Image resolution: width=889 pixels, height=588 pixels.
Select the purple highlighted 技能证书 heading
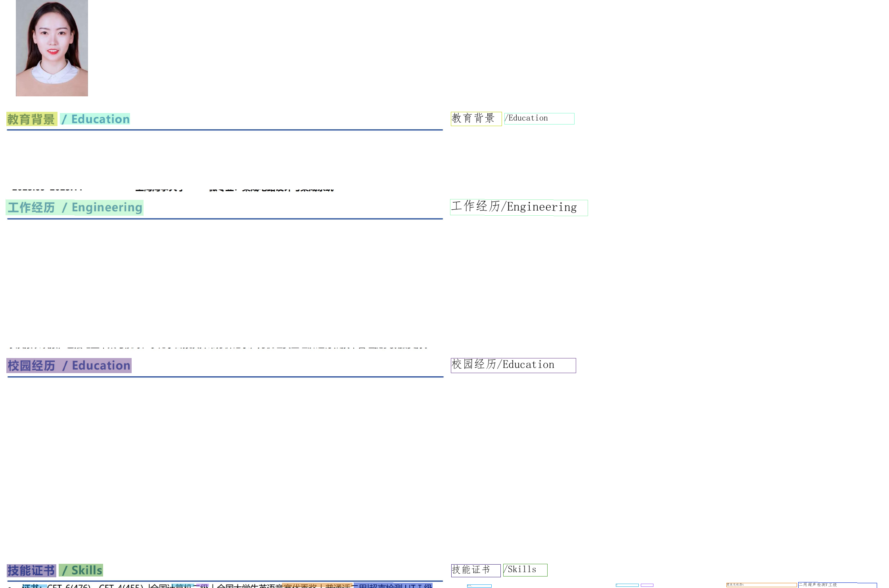coord(31,570)
